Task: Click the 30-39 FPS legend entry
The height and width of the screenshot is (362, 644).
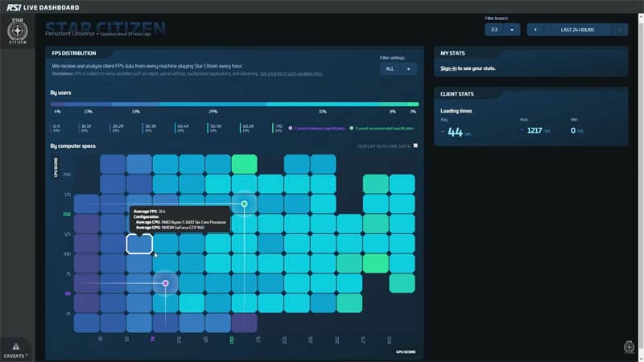Action: coord(150,128)
